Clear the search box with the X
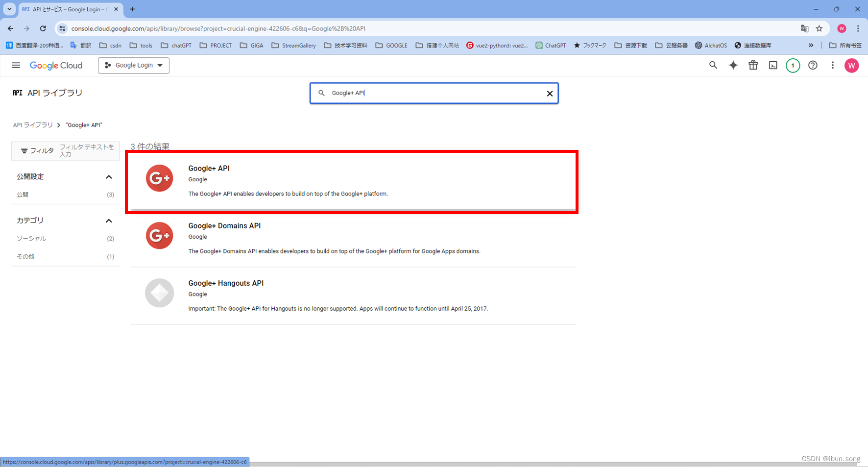868x467 pixels. pyautogui.click(x=549, y=93)
